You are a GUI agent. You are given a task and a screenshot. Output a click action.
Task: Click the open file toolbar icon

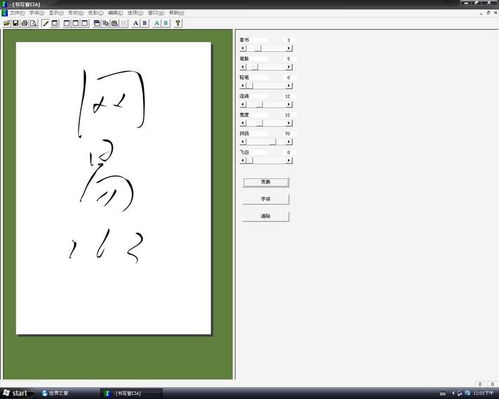pyautogui.click(x=7, y=23)
